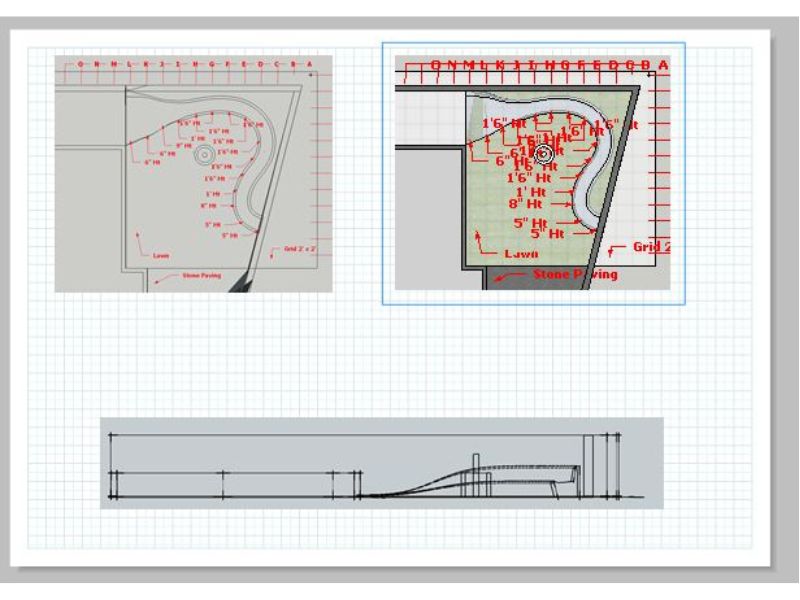Click the Lawn label in the gray plan
Image resolution: width=800 pixels, height=600 pixels.
[x=161, y=255]
